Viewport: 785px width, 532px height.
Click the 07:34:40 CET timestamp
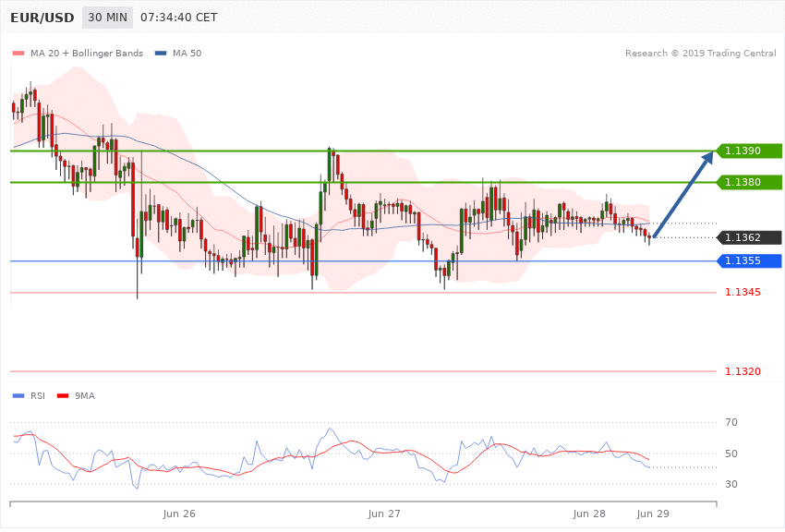(179, 18)
